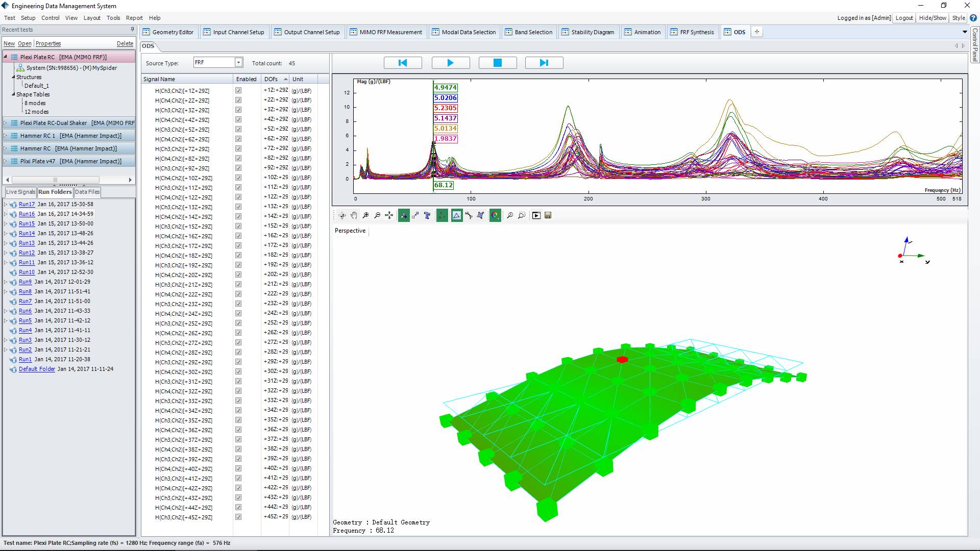Select the pan hand tool
The image size is (980, 551).
(x=354, y=215)
